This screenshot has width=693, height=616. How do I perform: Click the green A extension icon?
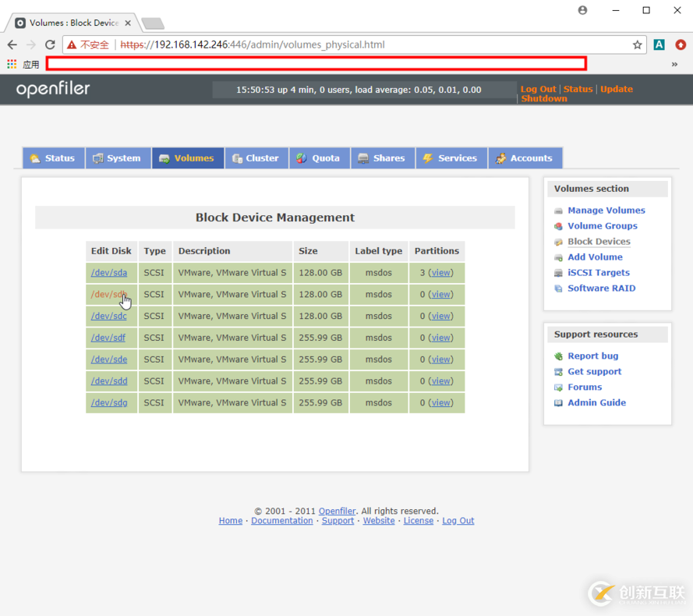(659, 45)
